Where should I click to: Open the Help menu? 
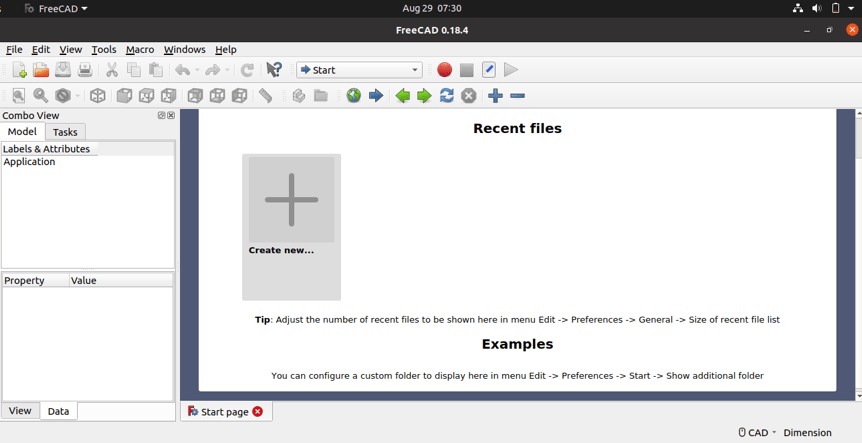tap(225, 49)
